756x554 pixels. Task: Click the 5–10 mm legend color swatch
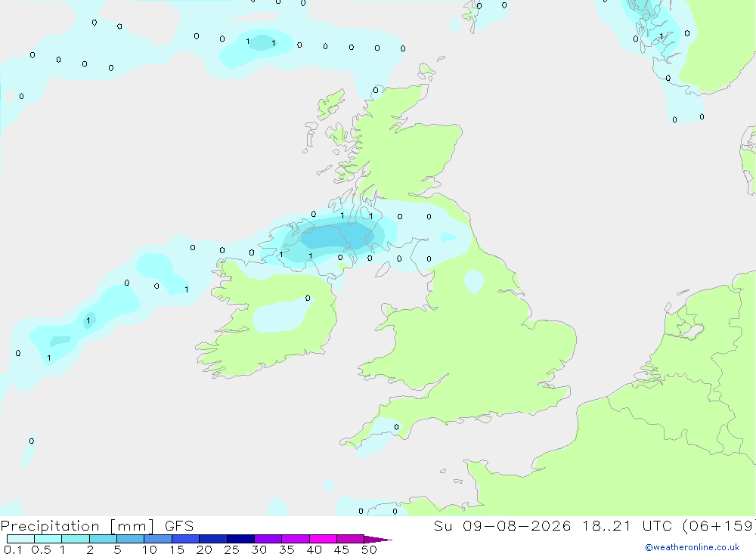(x=131, y=539)
